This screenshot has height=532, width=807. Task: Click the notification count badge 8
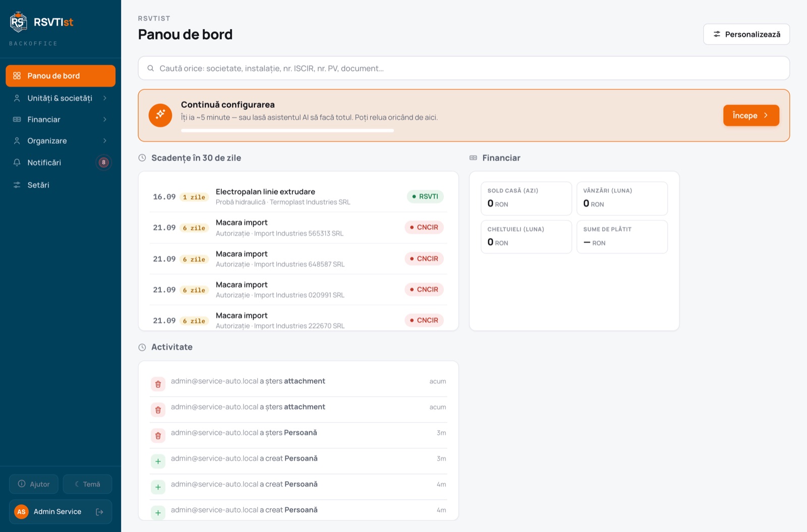[x=103, y=162]
